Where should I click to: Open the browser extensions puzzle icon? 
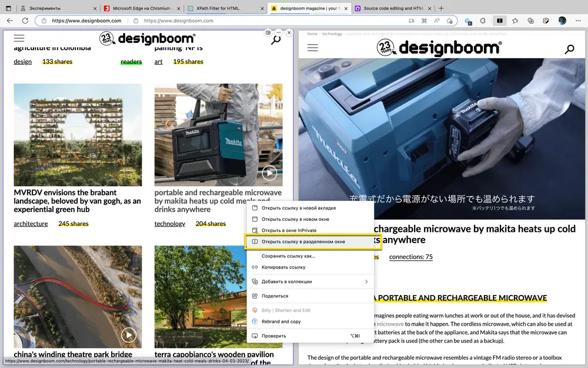click(483, 21)
